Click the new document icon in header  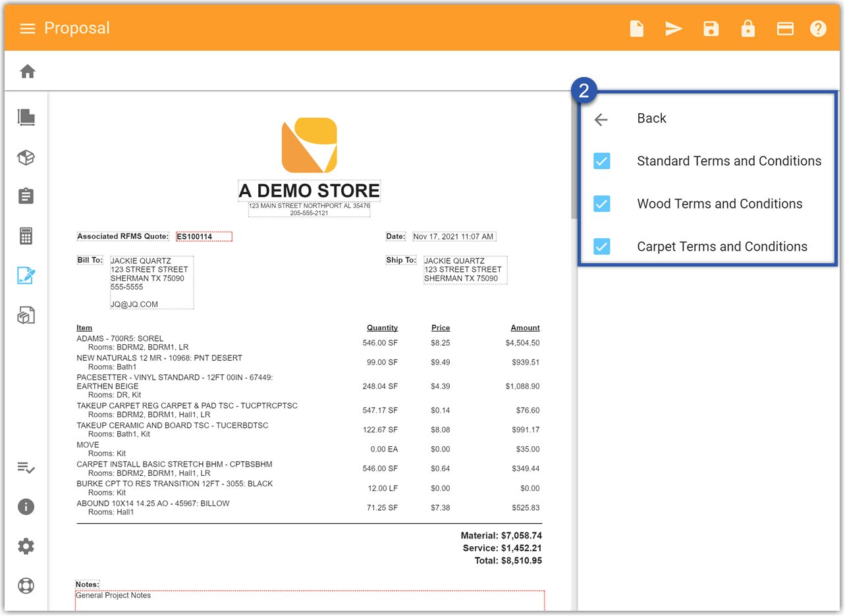pos(636,28)
